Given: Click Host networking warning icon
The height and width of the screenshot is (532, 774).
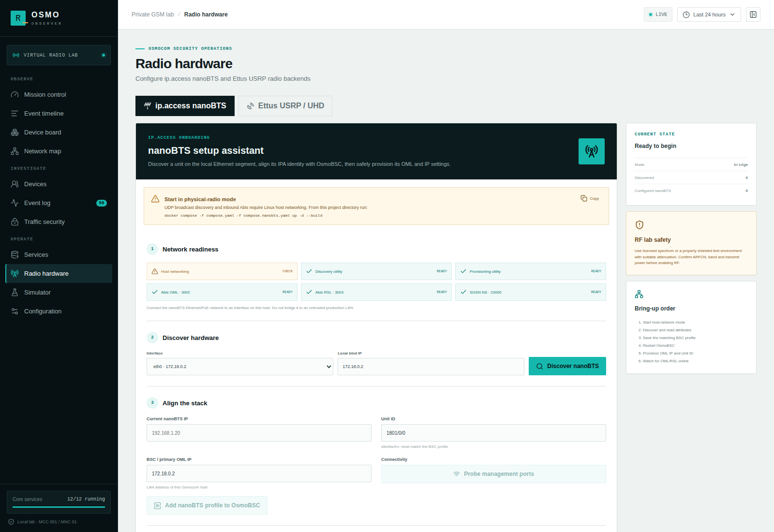Looking at the screenshot, I should [x=155, y=271].
